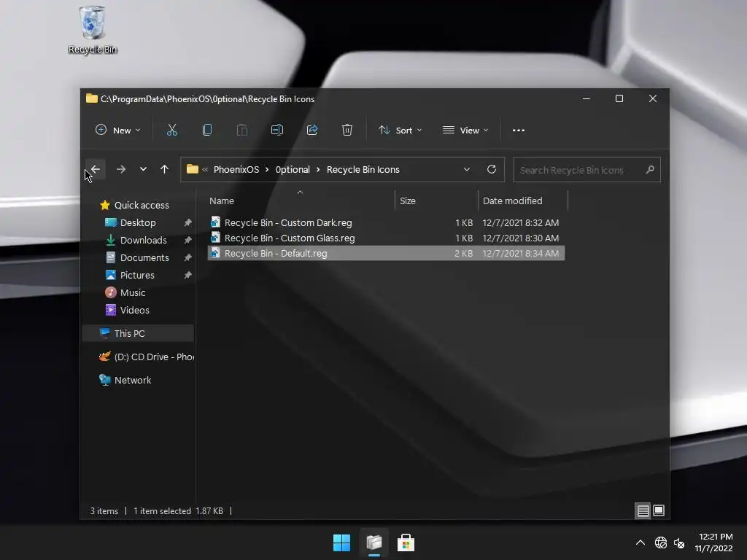747x560 pixels.
Task: Select This PC in navigation pane
Action: tap(138, 333)
